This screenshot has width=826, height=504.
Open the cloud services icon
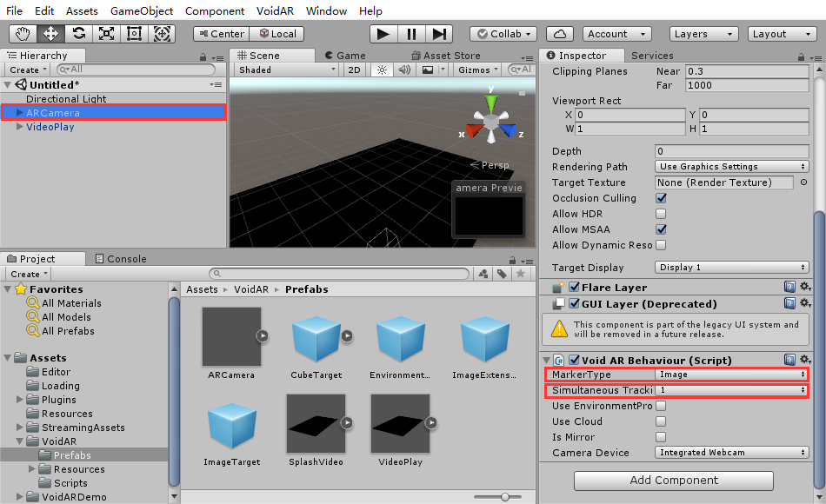click(561, 34)
